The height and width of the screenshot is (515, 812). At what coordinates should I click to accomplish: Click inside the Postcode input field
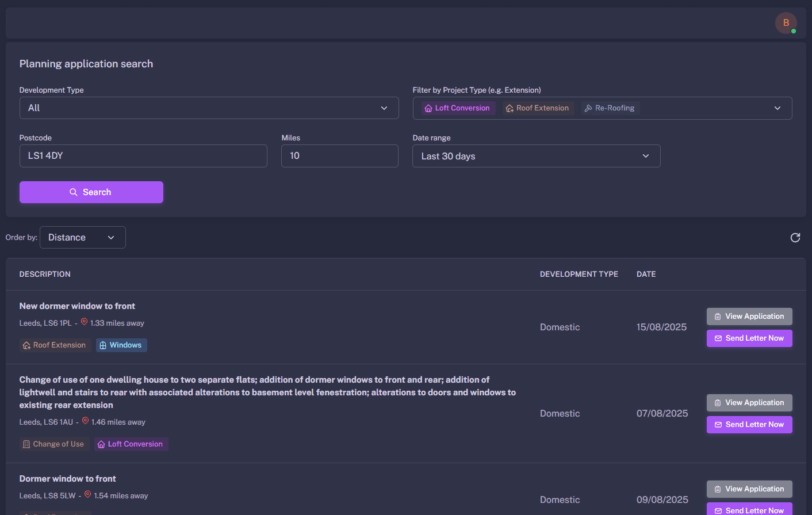click(143, 156)
